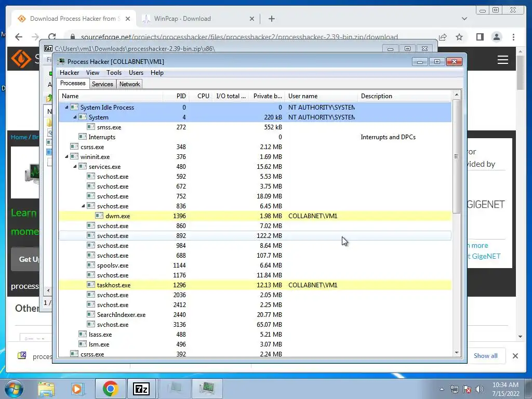Open Chrome's three-dot menu
This screenshot has width=532, height=399.
tap(513, 37)
